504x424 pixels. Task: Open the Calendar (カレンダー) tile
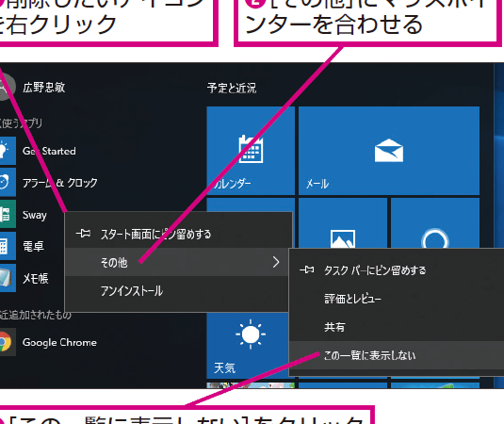pyautogui.click(x=251, y=151)
